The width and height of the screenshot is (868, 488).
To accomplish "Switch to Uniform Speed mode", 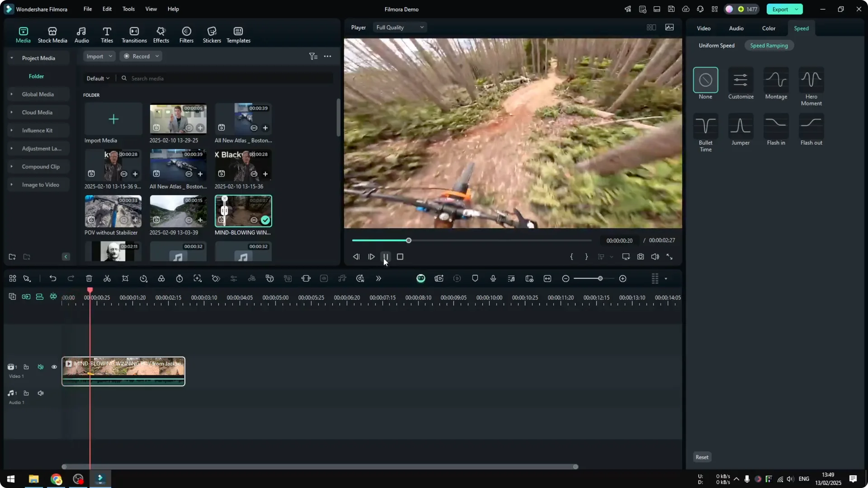I will pyautogui.click(x=717, y=45).
